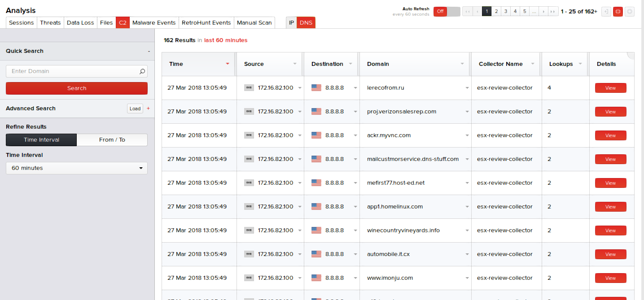This screenshot has width=644, height=300.
Task: Switch to the IP view toggle
Action: click(291, 23)
